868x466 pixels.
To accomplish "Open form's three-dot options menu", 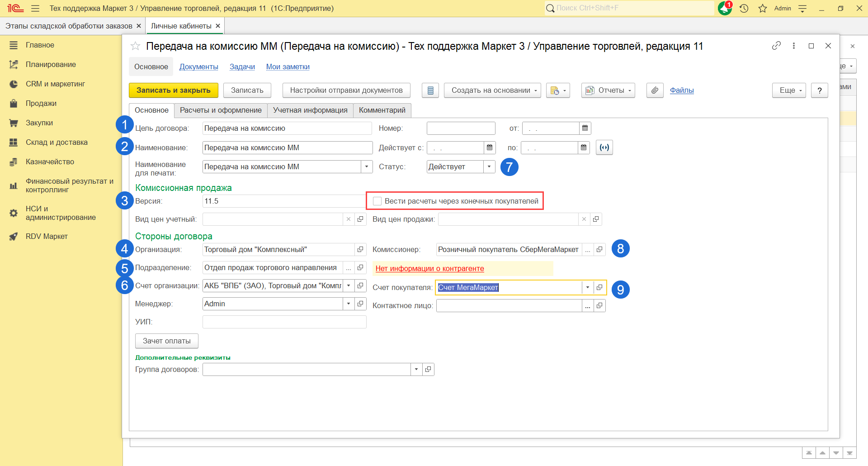I will click(794, 46).
